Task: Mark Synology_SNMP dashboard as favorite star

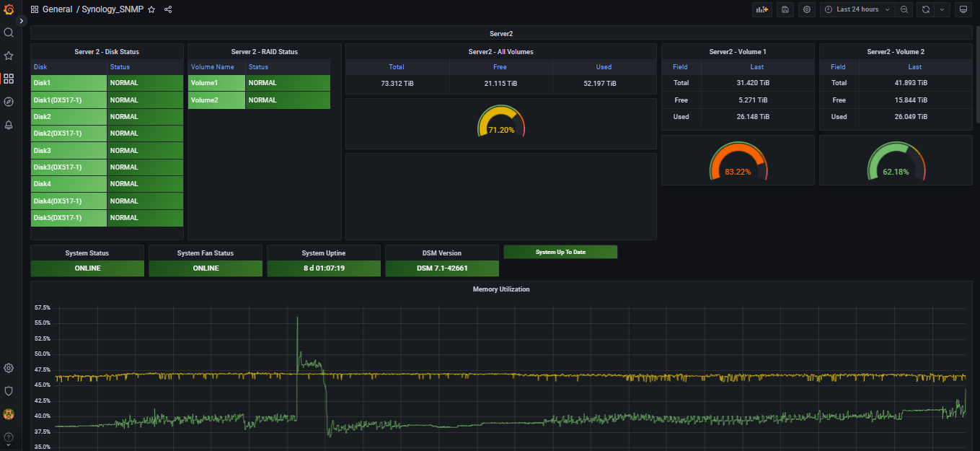Action: (x=151, y=9)
